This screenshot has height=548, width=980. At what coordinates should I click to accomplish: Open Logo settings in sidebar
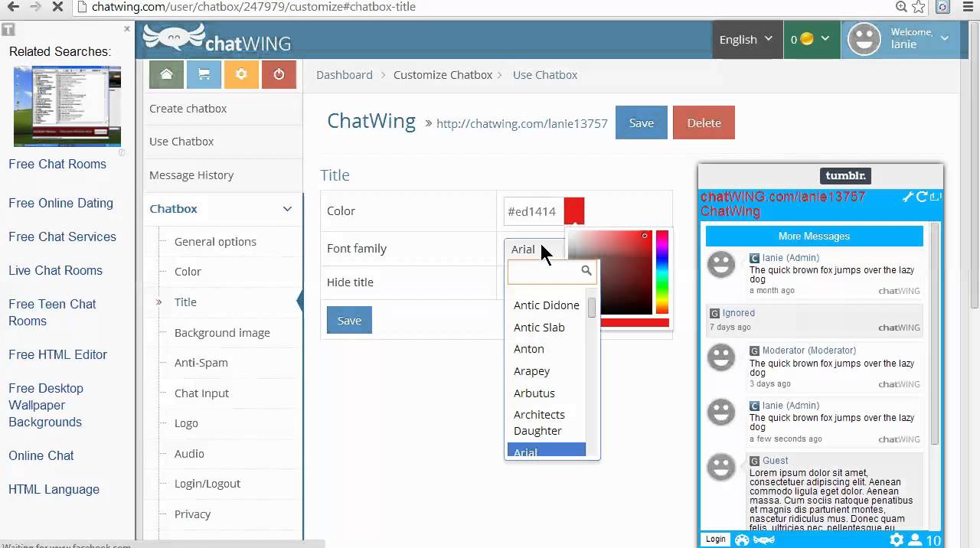pos(186,422)
